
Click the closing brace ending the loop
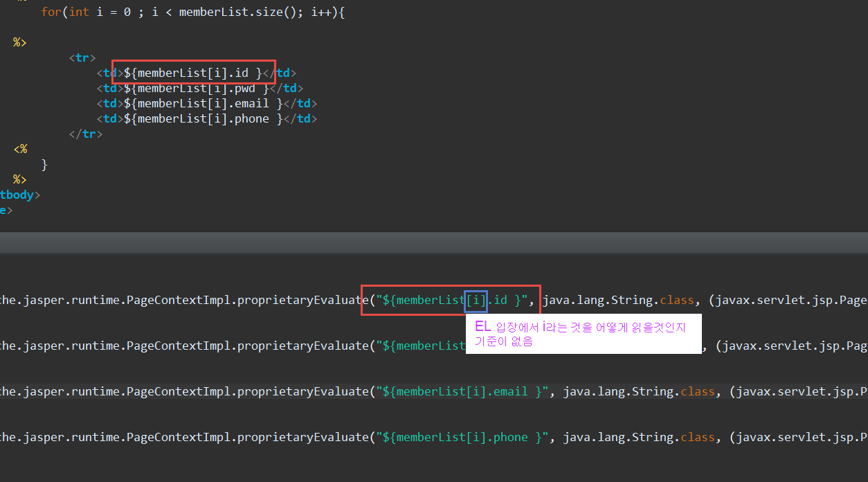point(44,164)
